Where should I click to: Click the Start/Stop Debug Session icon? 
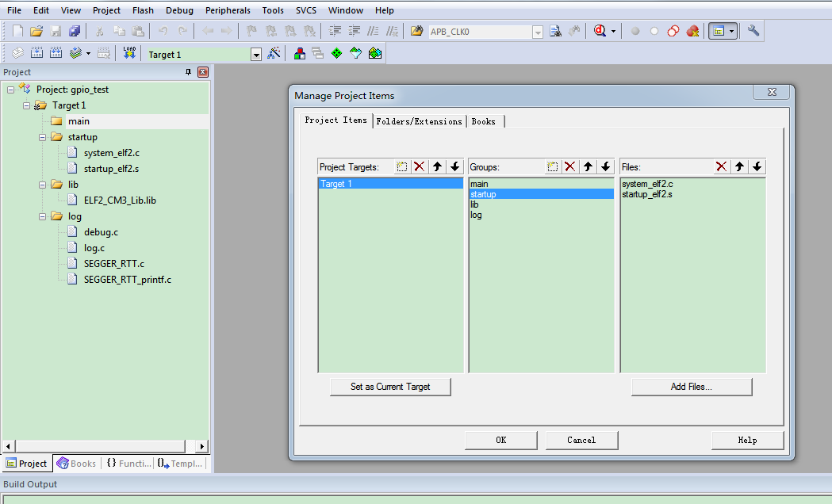click(600, 31)
